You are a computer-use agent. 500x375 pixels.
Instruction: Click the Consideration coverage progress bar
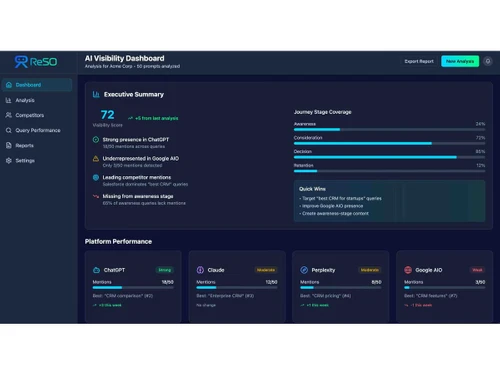389,143
